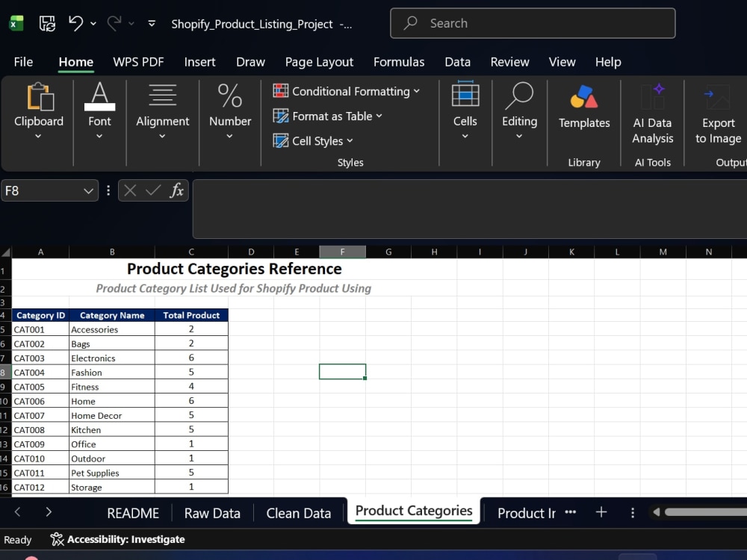The width and height of the screenshot is (747, 560).
Task: Click the Name Box showing F8
Action: click(42, 190)
